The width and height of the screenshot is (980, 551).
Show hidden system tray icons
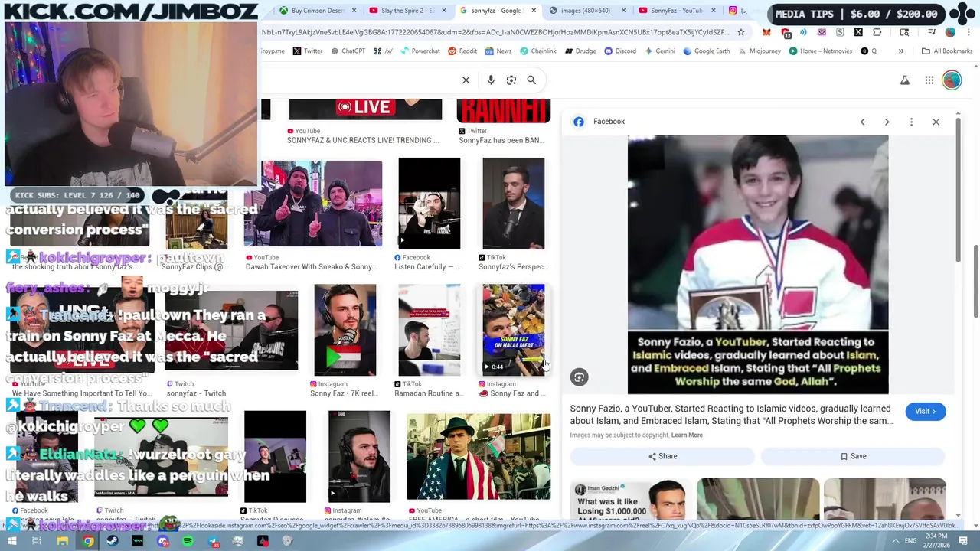(x=896, y=541)
